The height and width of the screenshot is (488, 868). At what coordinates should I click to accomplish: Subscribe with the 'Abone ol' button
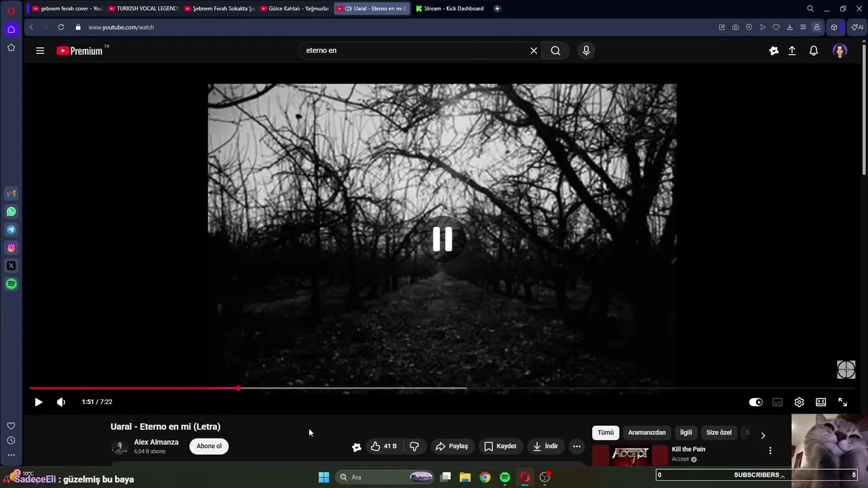coord(209,446)
